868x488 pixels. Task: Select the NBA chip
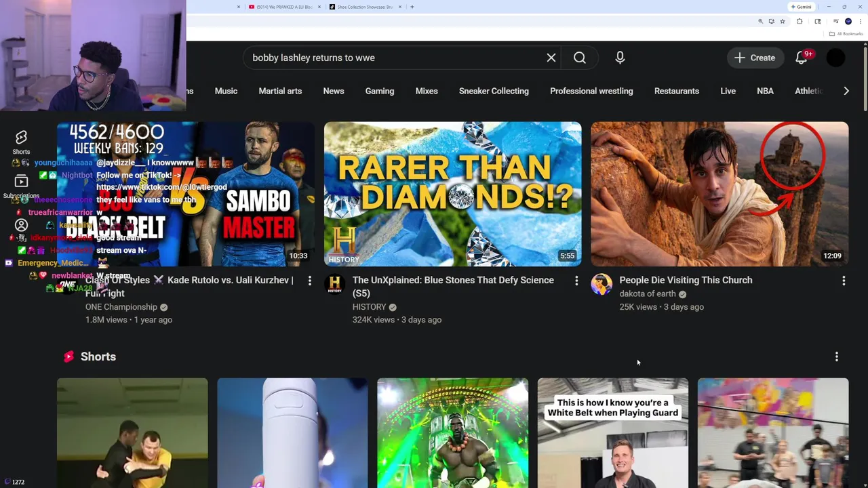point(765,91)
